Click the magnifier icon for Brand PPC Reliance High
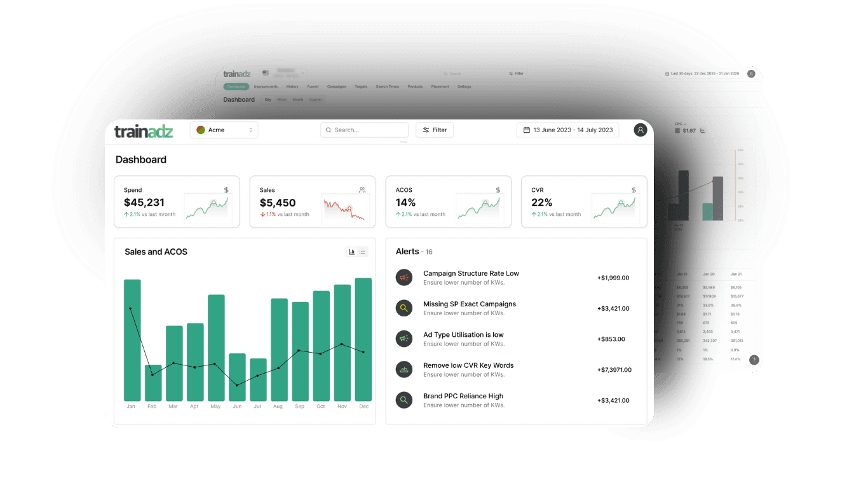Viewport: 868px width, 488px height. [403, 400]
